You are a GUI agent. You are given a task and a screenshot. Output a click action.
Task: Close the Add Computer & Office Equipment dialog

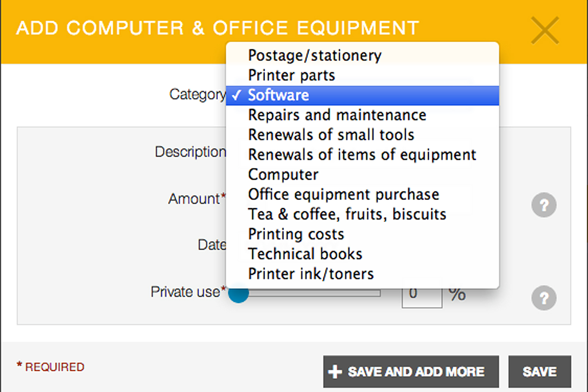(x=545, y=31)
